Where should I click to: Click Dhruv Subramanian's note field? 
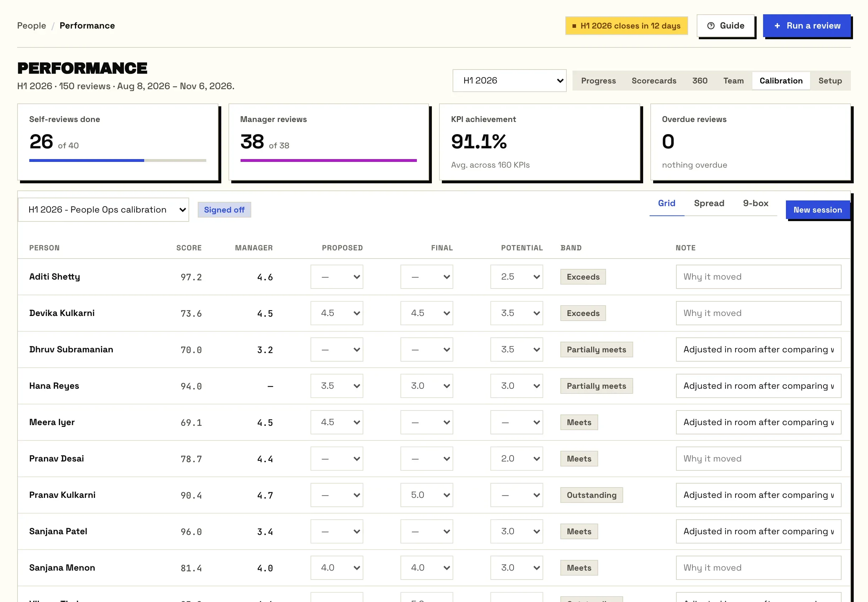(758, 350)
